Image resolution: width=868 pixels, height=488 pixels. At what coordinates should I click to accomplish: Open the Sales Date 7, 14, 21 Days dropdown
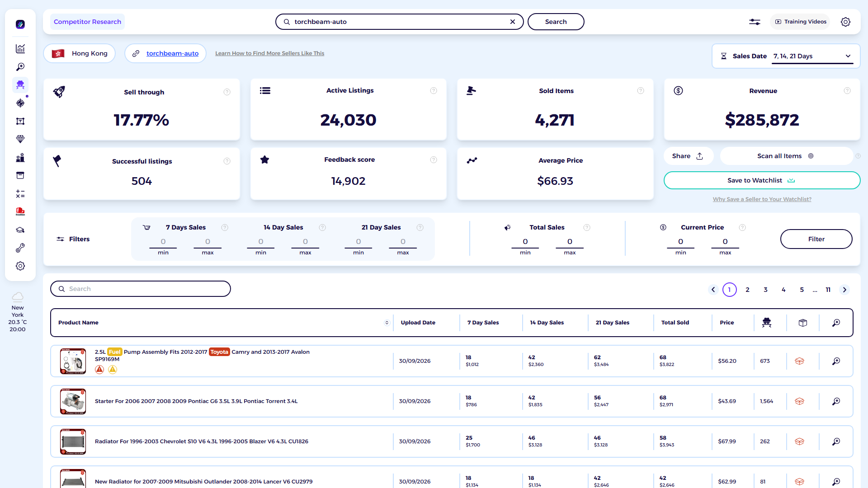[x=812, y=56]
